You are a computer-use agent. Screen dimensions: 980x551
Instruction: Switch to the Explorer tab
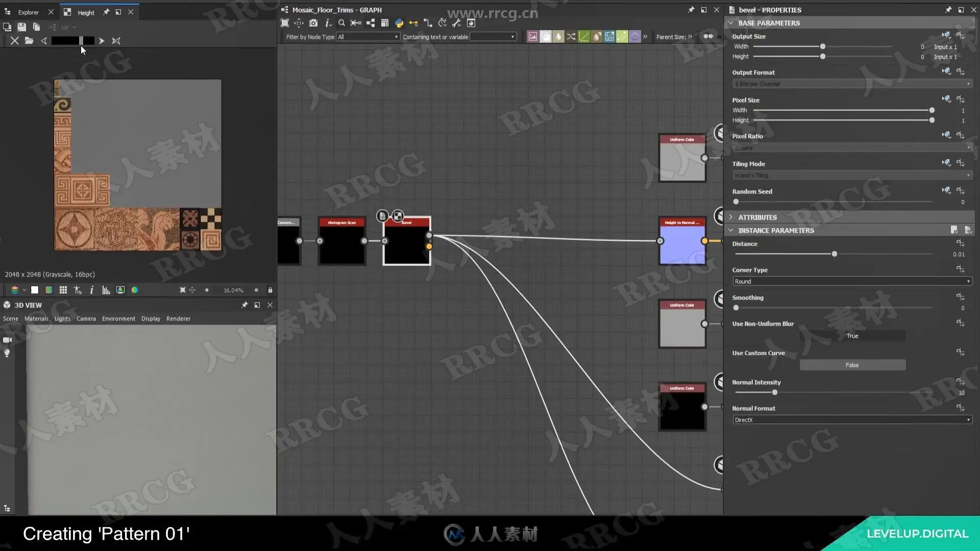28,12
